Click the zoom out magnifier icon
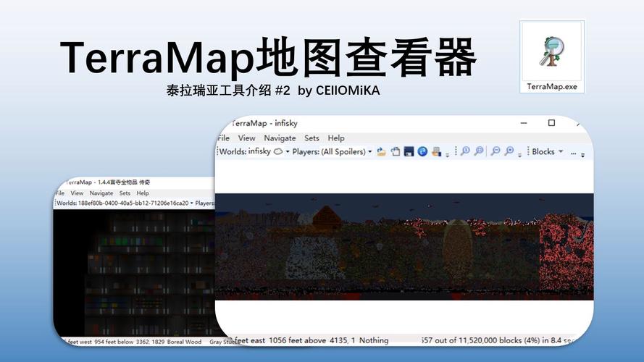Viewport: 644px width, 362px height. click(x=495, y=151)
